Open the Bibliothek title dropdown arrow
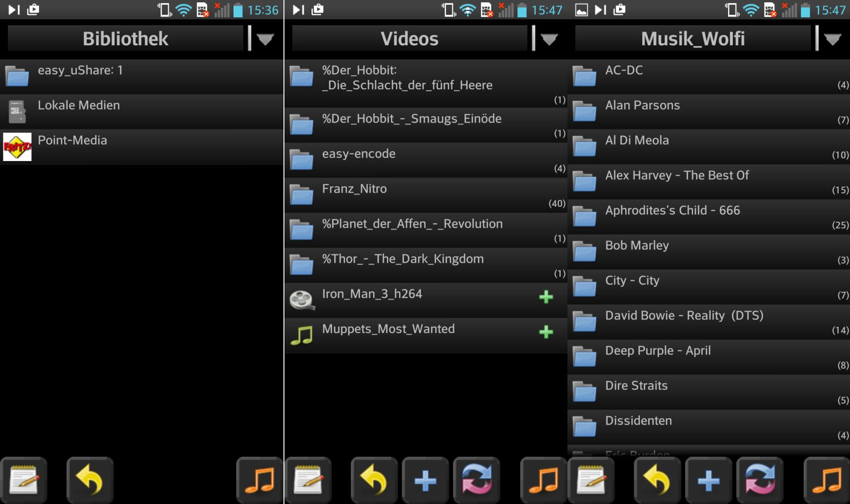This screenshot has height=504, width=850. tap(265, 39)
